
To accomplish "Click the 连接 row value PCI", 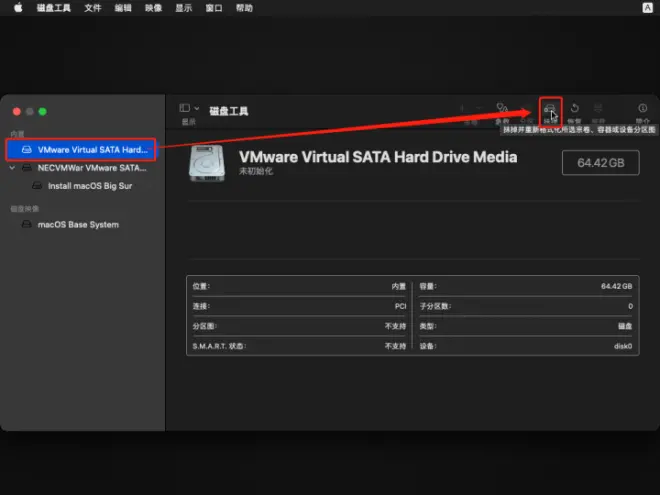I will [x=400, y=306].
